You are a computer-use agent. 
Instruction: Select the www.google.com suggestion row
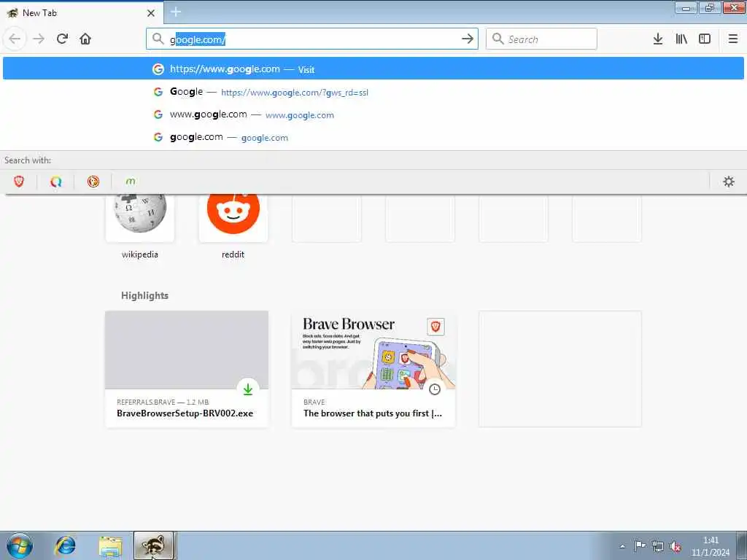373,114
